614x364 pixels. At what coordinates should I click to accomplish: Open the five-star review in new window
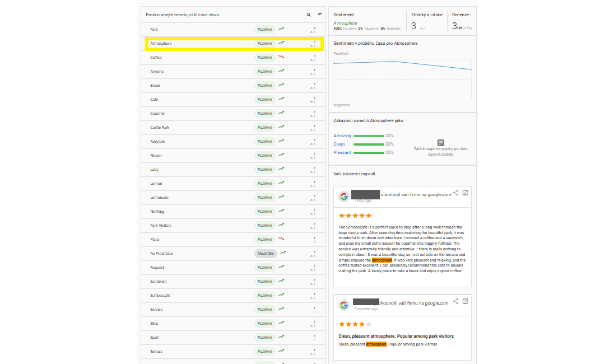pyautogui.click(x=465, y=193)
